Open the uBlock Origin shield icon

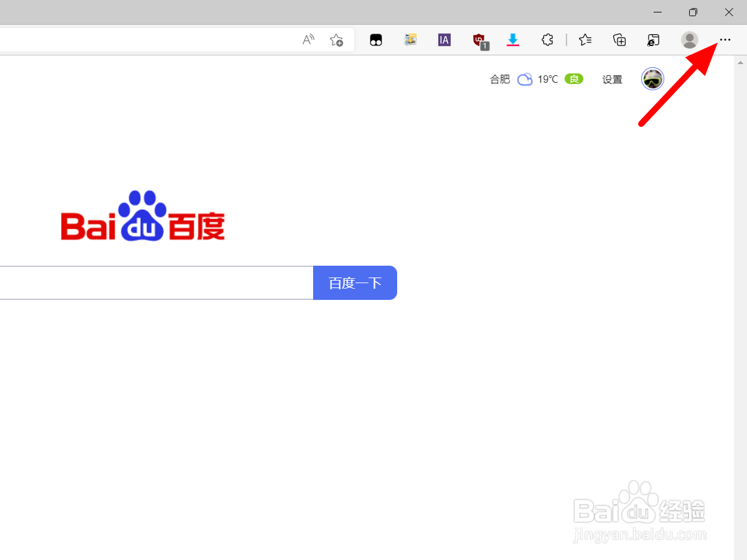click(x=480, y=40)
